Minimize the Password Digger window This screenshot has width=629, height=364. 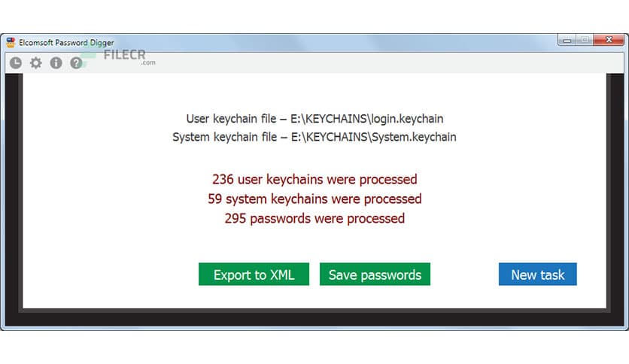pyautogui.click(x=567, y=40)
